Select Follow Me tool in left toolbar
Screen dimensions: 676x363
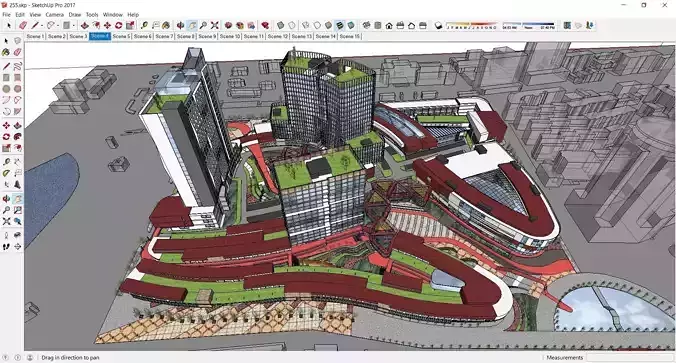coord(17,137)
